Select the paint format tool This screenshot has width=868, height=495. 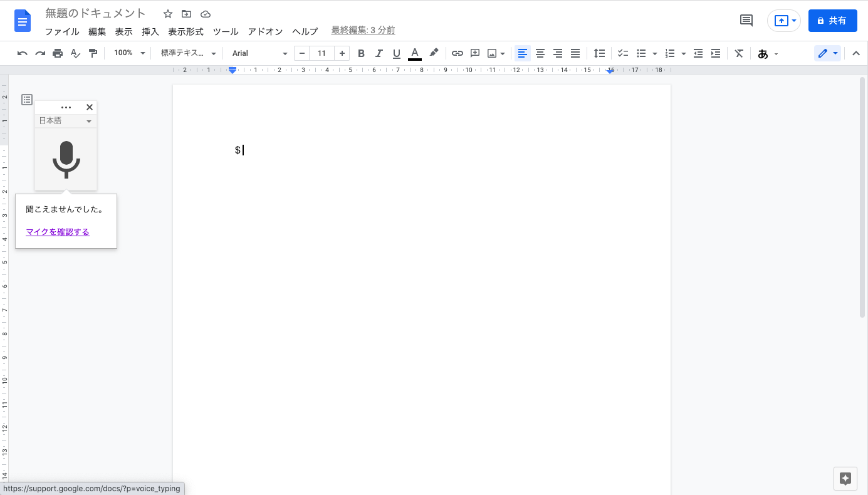pyautogui.click(x=93, y=53)
